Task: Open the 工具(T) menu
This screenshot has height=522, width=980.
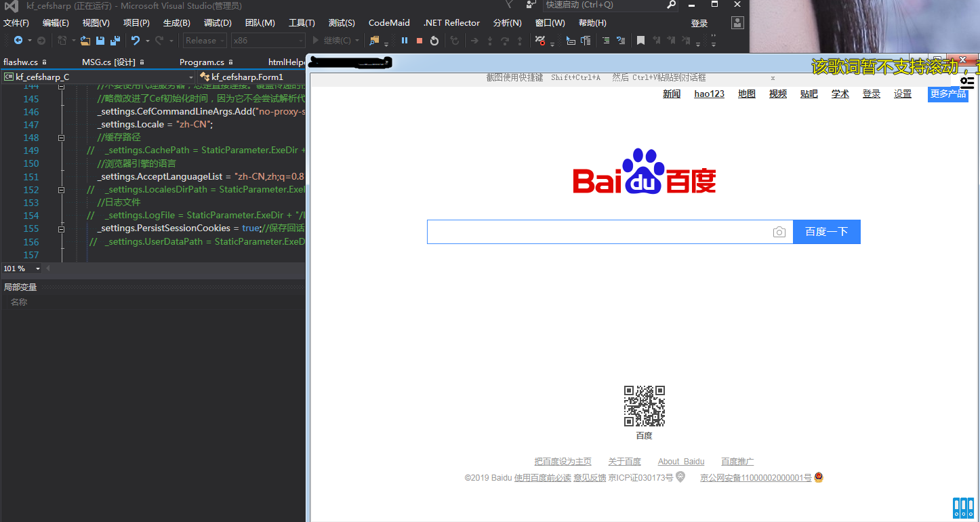Action: click(x=302, y=23)
